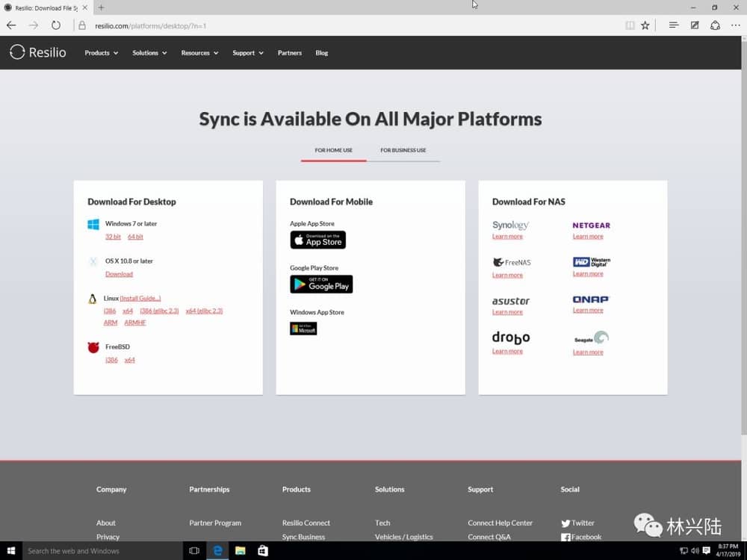Viewport: 747px width, 560px height.
Task: Click the asustor logo
Action: [x=511, y=301]
